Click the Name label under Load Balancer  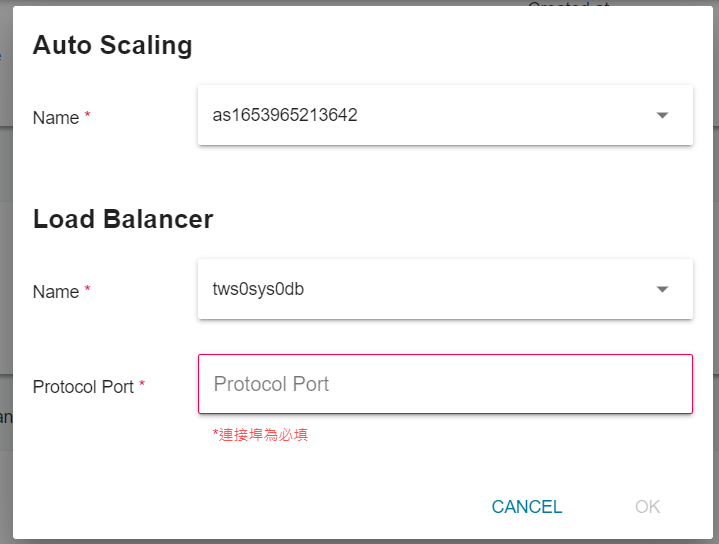click(56, 292)
